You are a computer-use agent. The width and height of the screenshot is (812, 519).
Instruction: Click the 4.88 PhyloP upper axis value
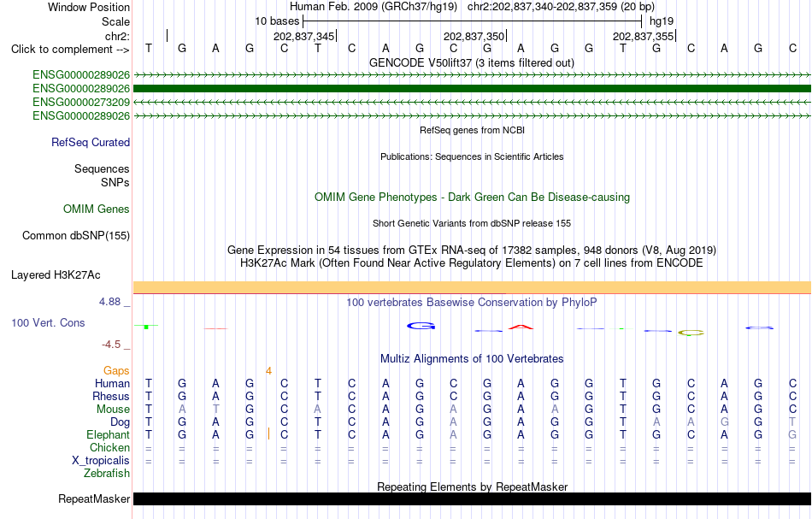coord(109,302)
